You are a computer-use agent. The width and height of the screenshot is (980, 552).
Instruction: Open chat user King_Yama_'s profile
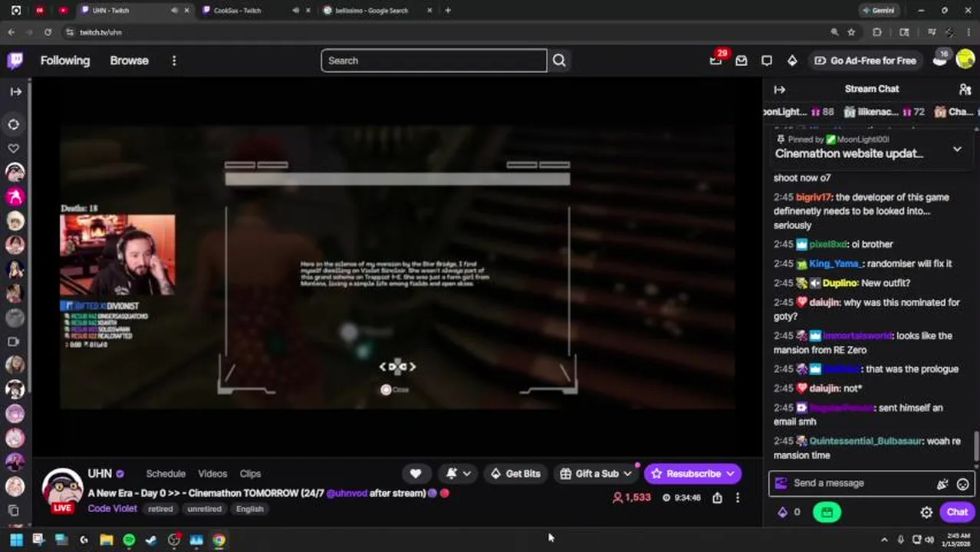(x=835, y=263)
